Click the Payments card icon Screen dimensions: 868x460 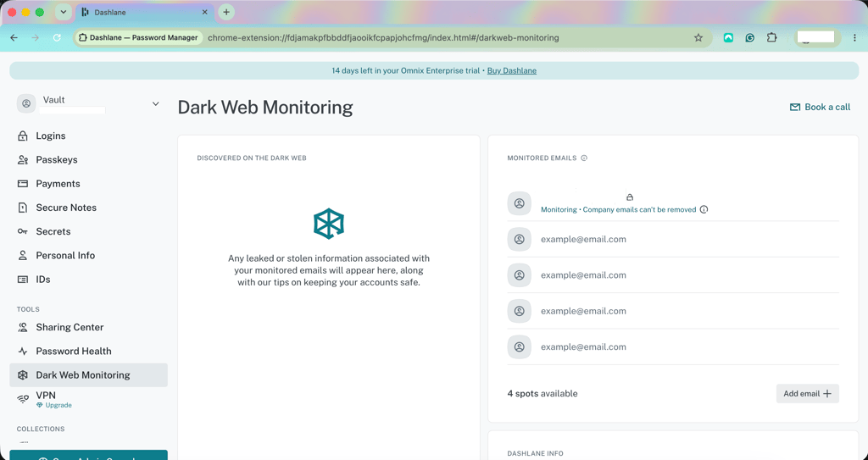23,183
